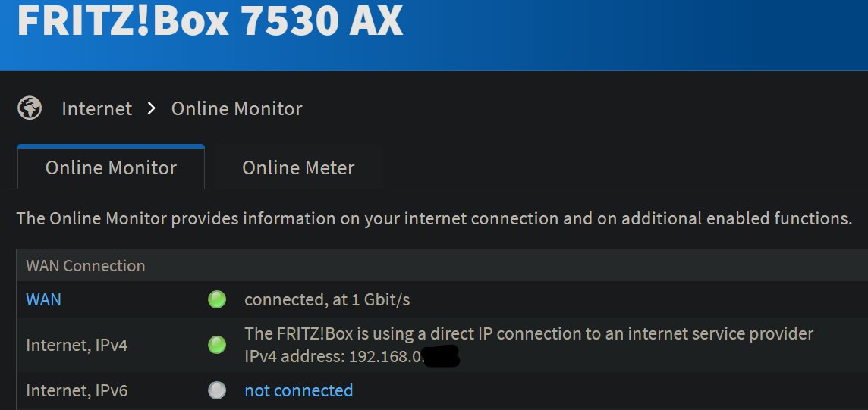Click the breadcrumb chevron after Internet

point(152,108)
